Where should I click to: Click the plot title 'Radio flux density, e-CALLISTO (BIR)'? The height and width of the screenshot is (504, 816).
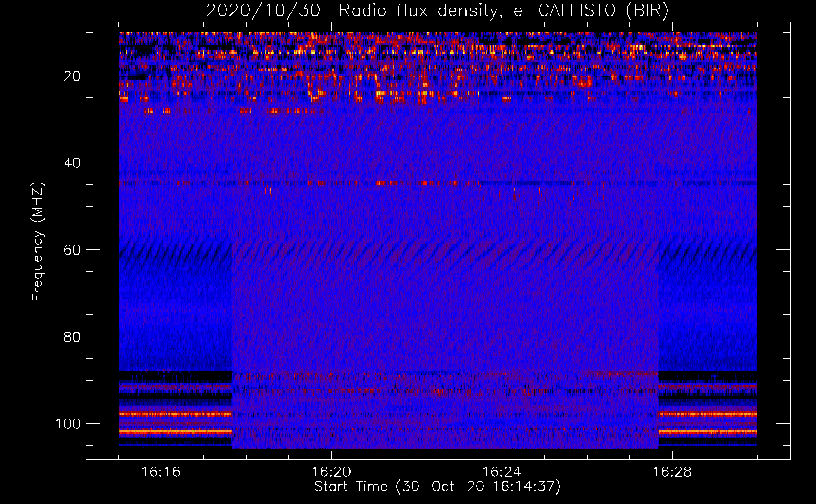pos(503,11)
